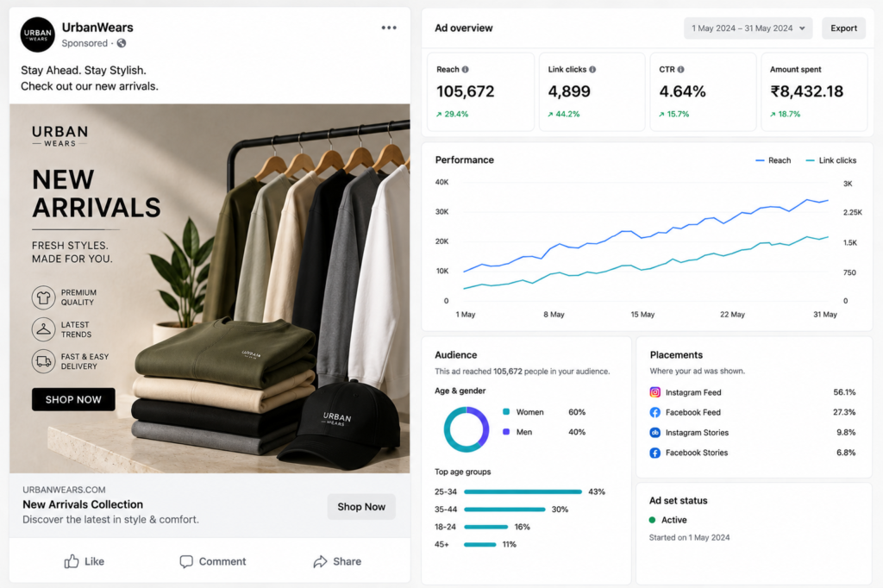Click the CTR increase arrow 15.7%

tap(661, 115)
